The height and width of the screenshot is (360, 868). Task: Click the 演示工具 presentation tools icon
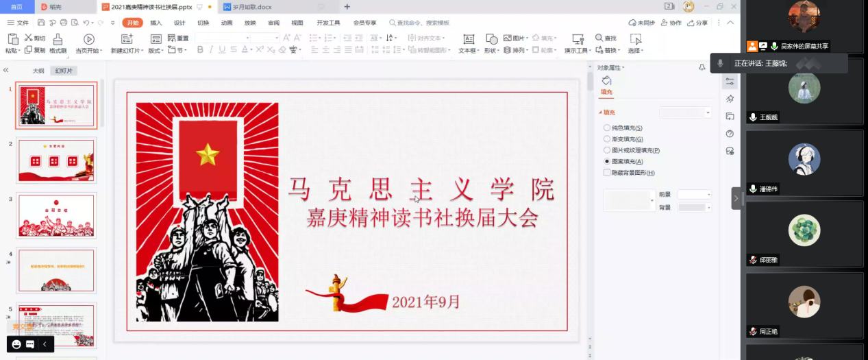coord(578,40)
